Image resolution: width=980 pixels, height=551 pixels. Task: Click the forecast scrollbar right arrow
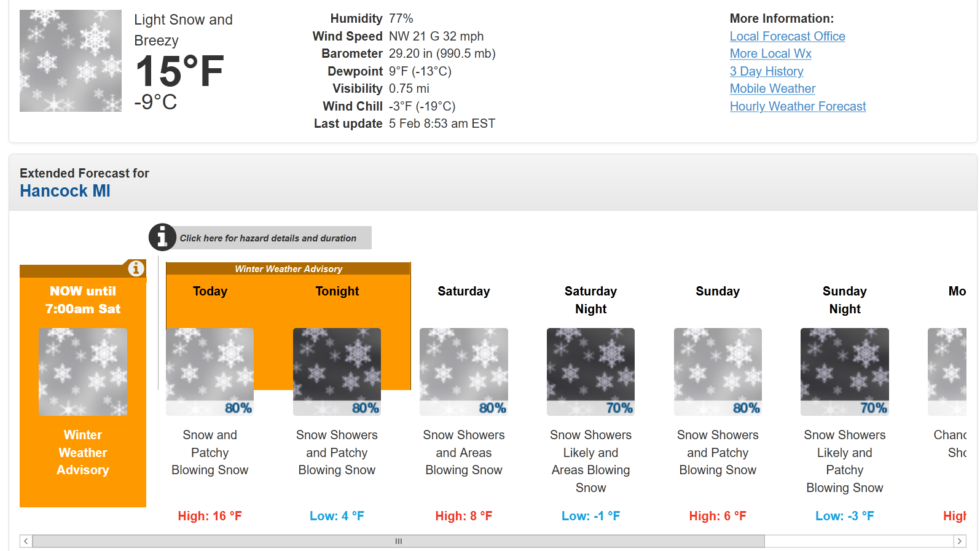tap(959, 541)
